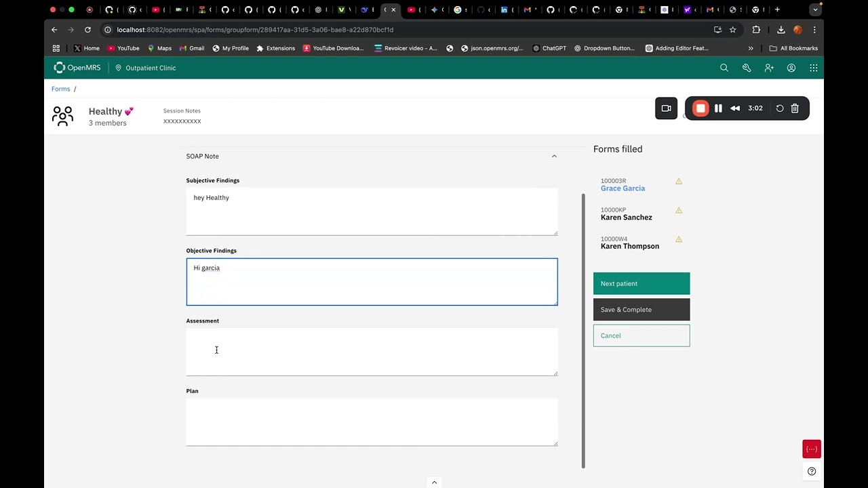Image resolution: width=868 pixels, height=488 pixels.
Task: Open the Home bookmark
Action: point(86,48)
